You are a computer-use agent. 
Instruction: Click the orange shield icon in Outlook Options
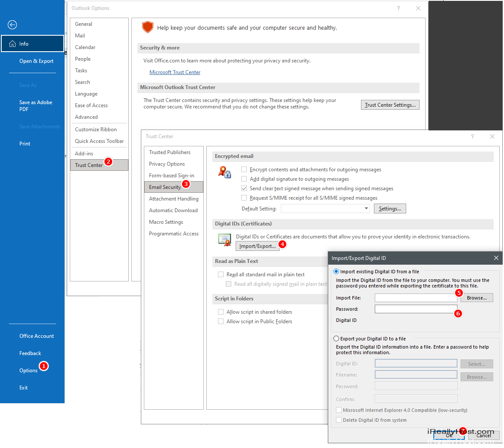coord(147,27)
